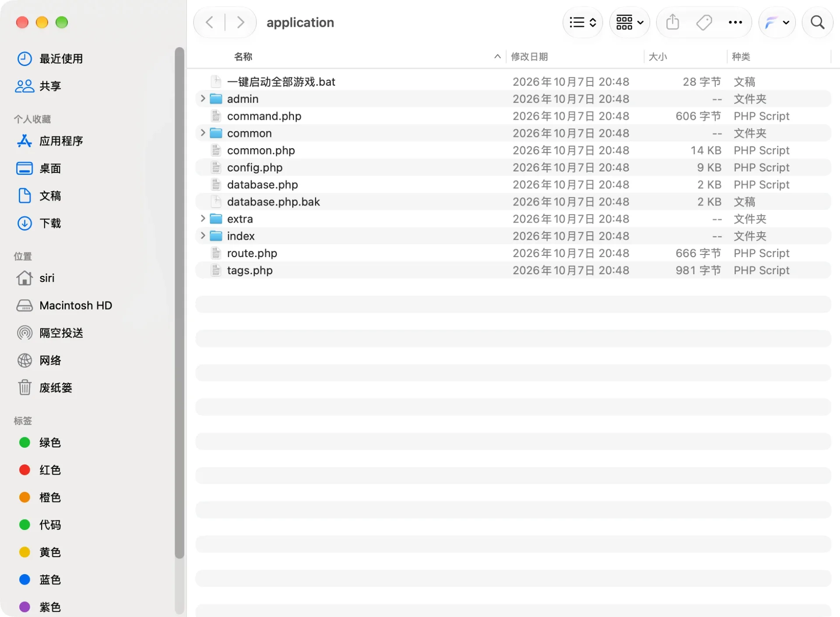Filter by the 橙色 tag
Viewport: 840px width, 617px height.
[40, 498]
